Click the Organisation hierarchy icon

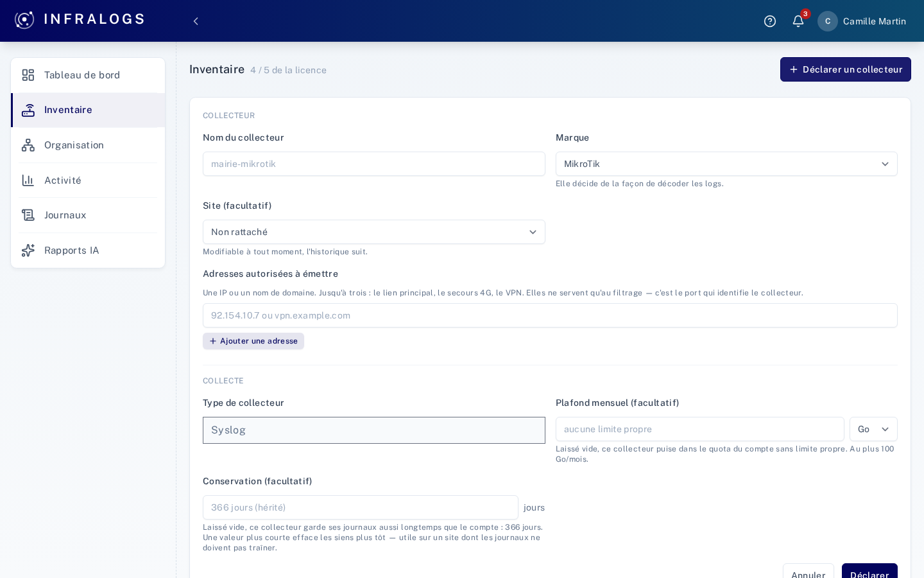coord(28,145)
